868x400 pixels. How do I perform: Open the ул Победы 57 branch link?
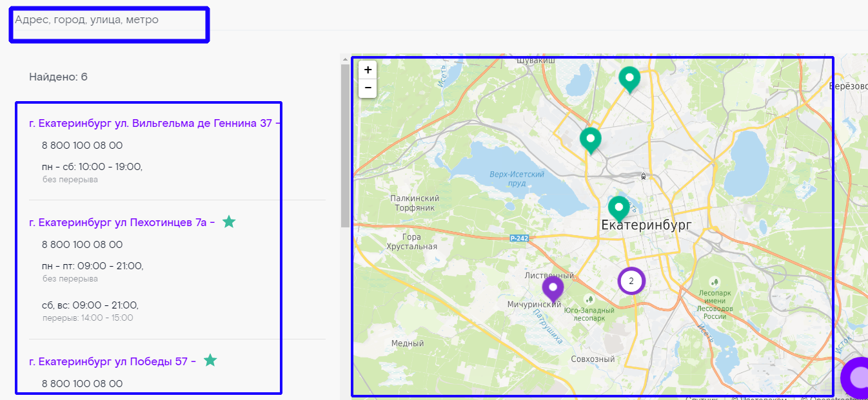(x=112, y=361)
